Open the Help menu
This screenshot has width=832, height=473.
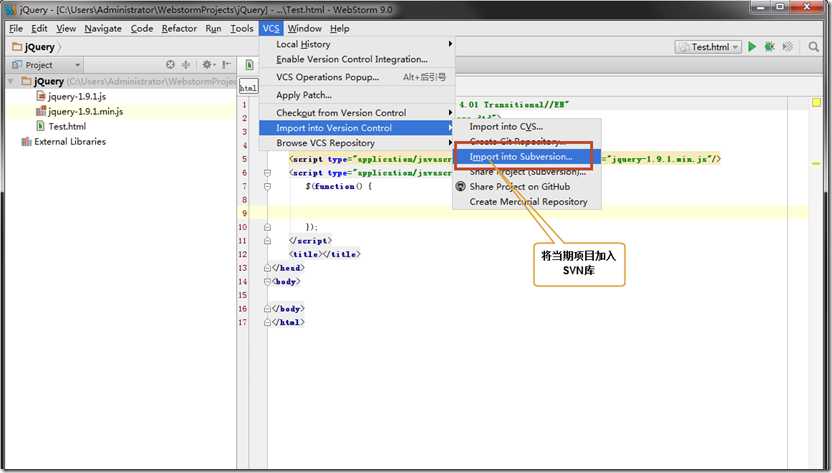coord(340,29)
